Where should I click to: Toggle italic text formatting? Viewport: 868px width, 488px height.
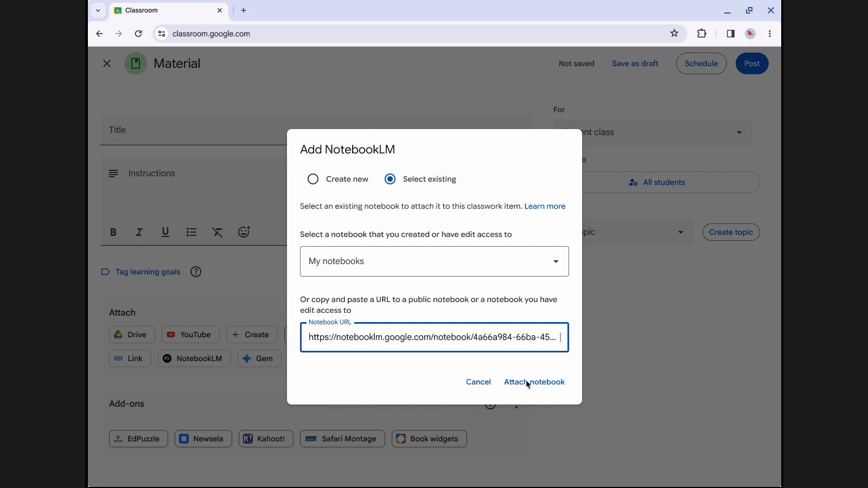pyautogui.click(x=139, y=232)
